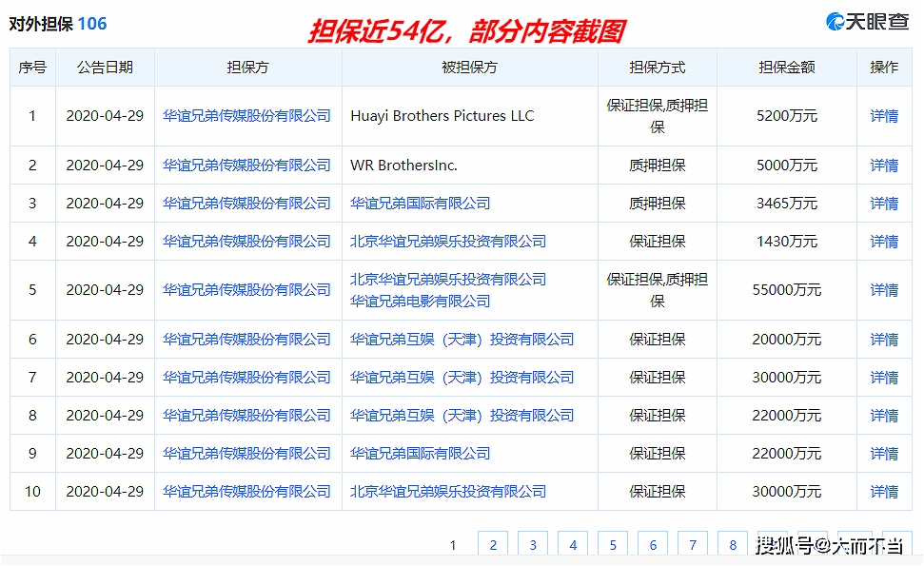924x566 pixels.
Task: Open 详情 link in row 3
Action: point(884,204)
